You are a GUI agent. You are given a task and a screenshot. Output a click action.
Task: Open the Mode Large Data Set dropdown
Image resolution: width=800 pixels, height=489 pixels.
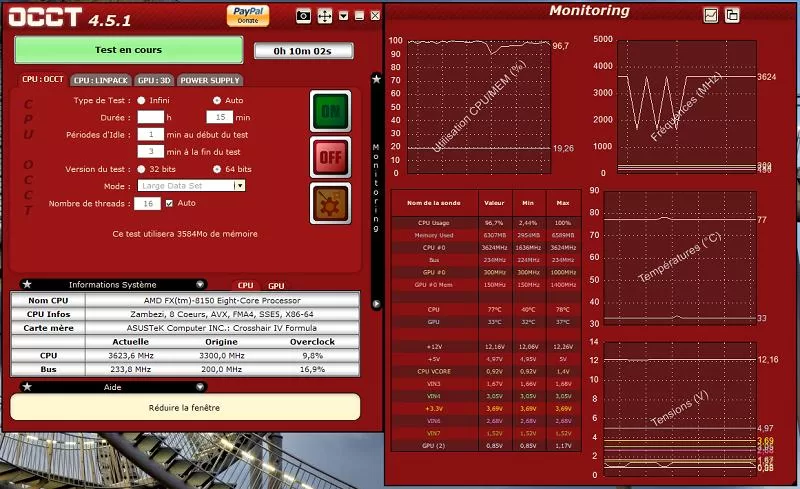pyautogui.click(x=191, y=186)
